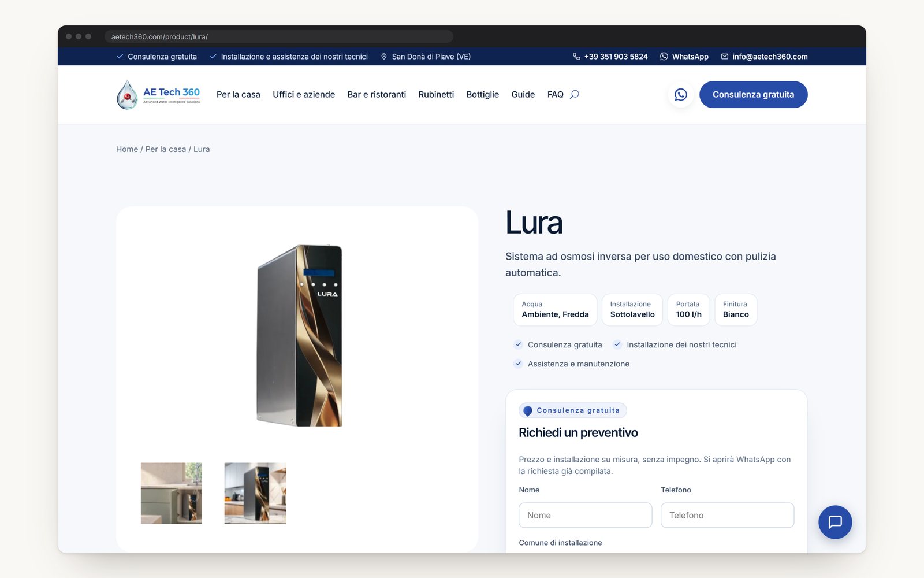924x578 pixels.
Task: Open the Guide menu item
Action: click(x=523, y=94)
